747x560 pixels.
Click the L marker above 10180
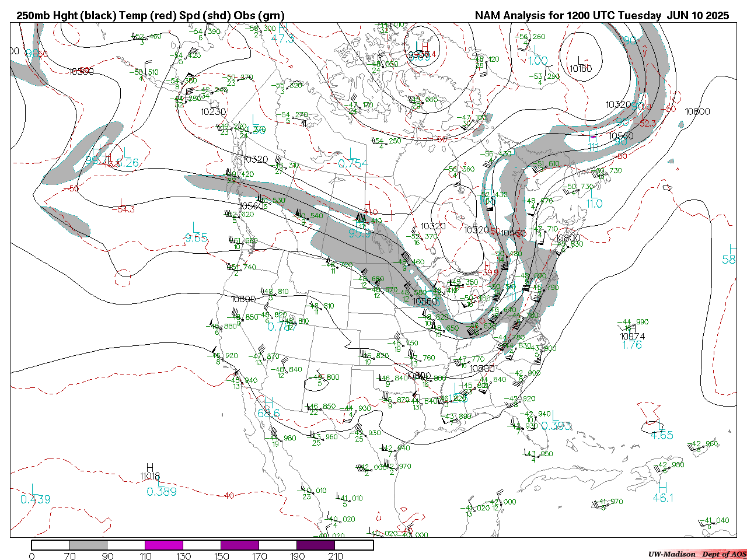coord(581,60)
